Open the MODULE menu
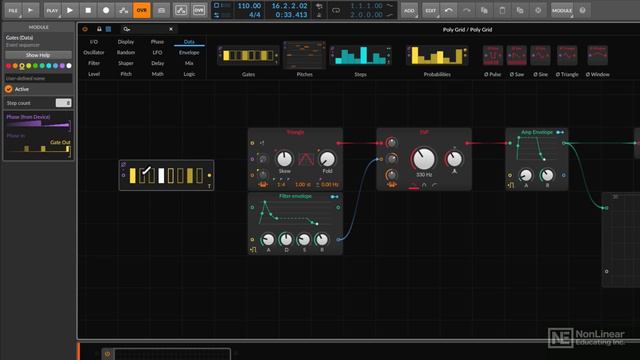This screenshot has height=360, width=640. (x=562, y=11)
